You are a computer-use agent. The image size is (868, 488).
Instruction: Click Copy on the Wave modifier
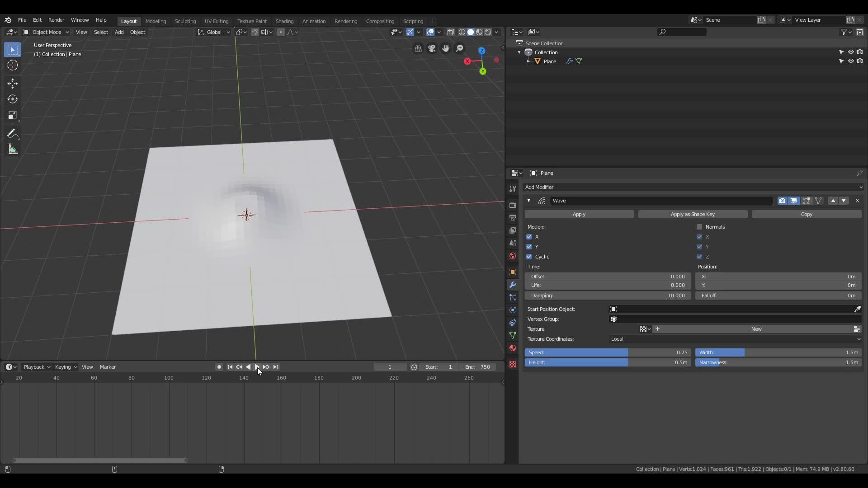click(807, 214)
